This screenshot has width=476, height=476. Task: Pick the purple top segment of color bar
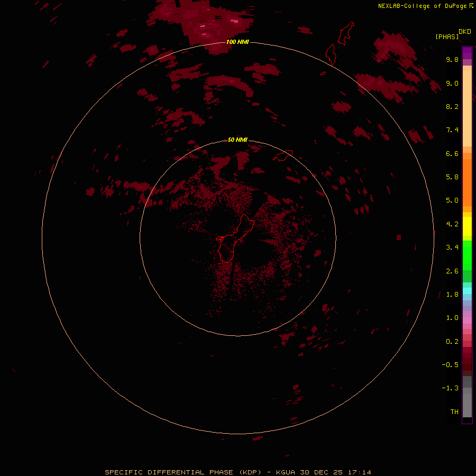tap(467, 53)
